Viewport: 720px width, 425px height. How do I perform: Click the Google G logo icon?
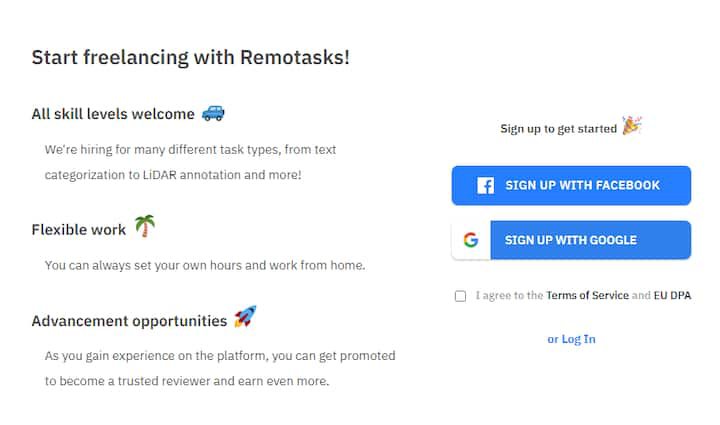(471, 240)
